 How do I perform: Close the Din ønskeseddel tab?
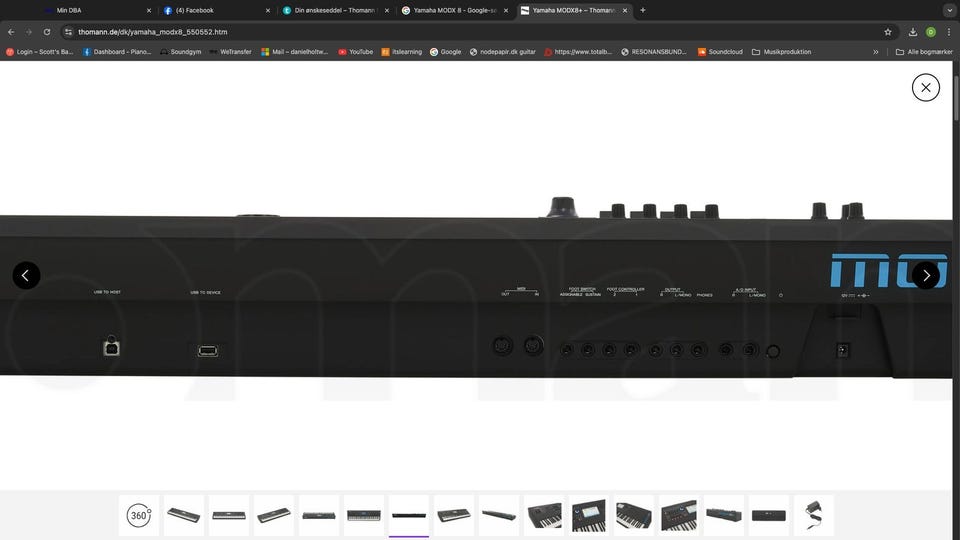click(x=386, y=10)
